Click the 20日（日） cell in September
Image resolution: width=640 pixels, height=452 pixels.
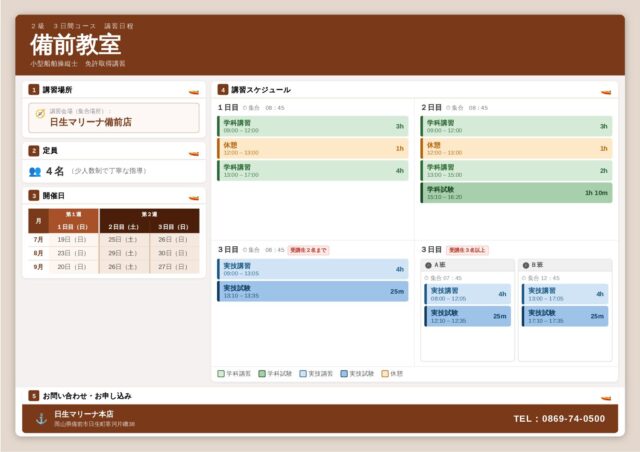(x=72, y=267)
